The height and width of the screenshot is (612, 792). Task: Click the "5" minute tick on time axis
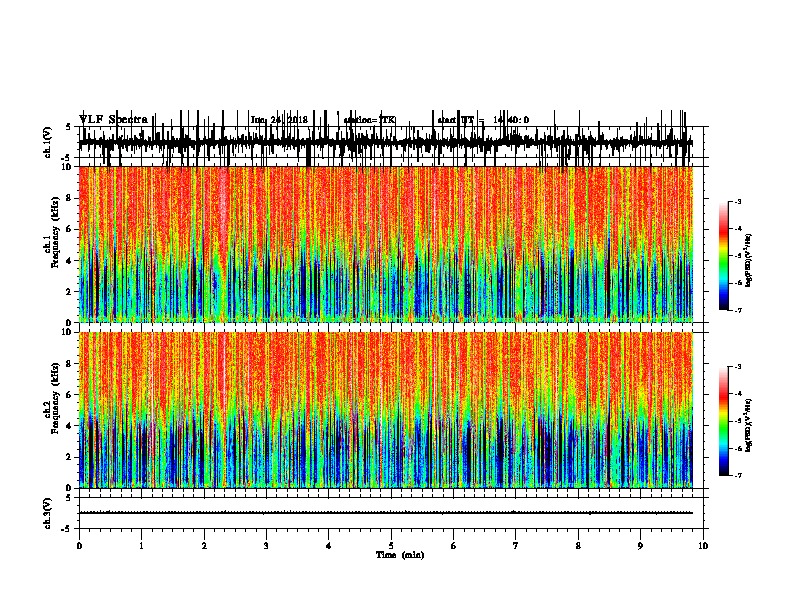pyautogui.click(x=391, y=545)
